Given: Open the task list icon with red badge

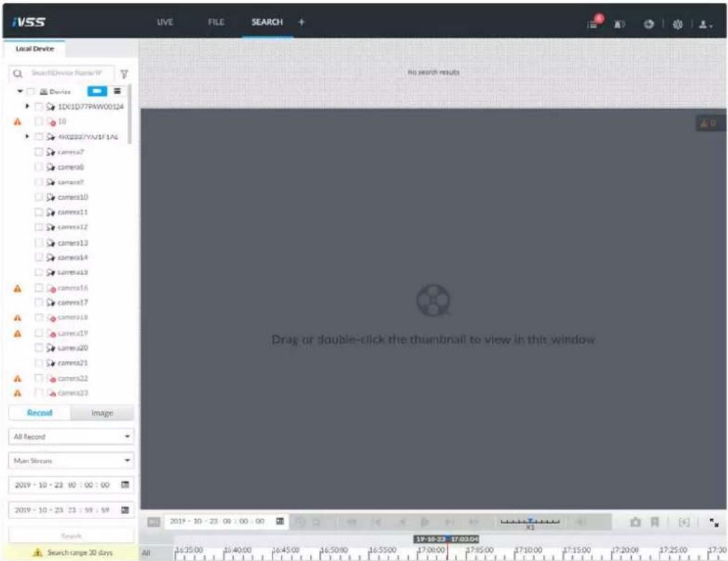Looking at the screenshot, I should [x=594, y=23].
